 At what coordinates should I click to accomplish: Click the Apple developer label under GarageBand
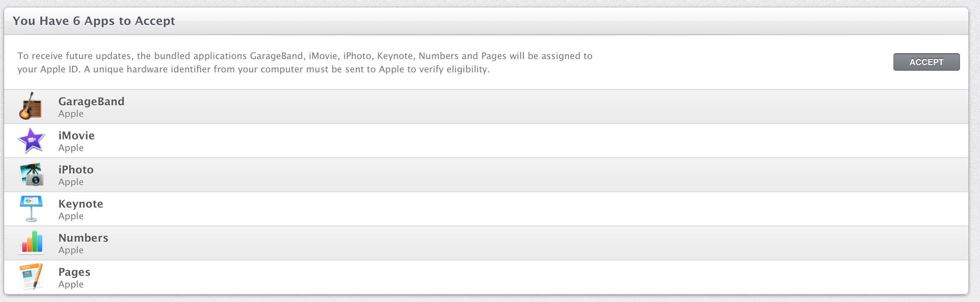click(x=71, y=114)
